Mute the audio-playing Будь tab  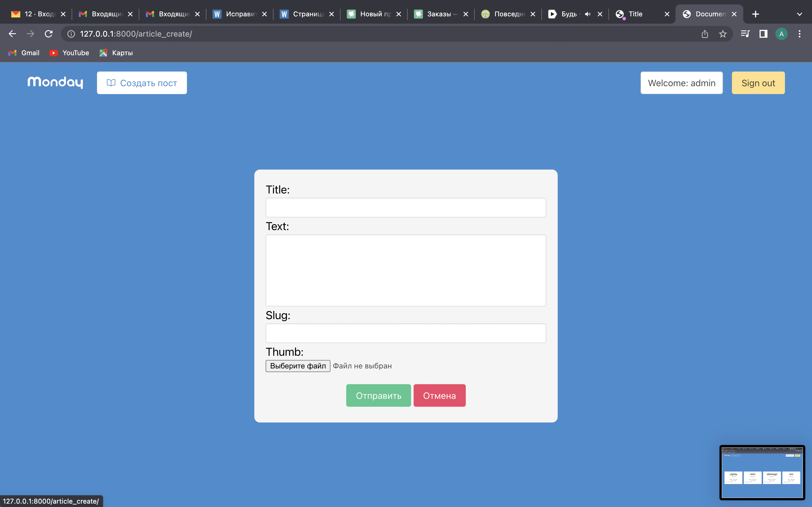(x=588, y=14)
